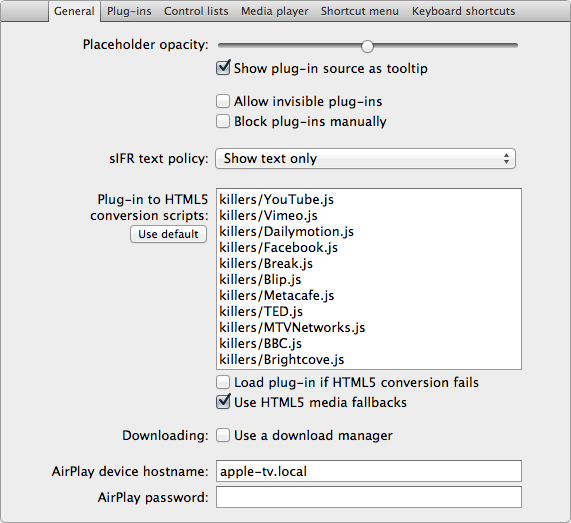This screenshot has width=571, height=523.
Task: Select killers/BBC.js script line
Action: click(260, 344)
